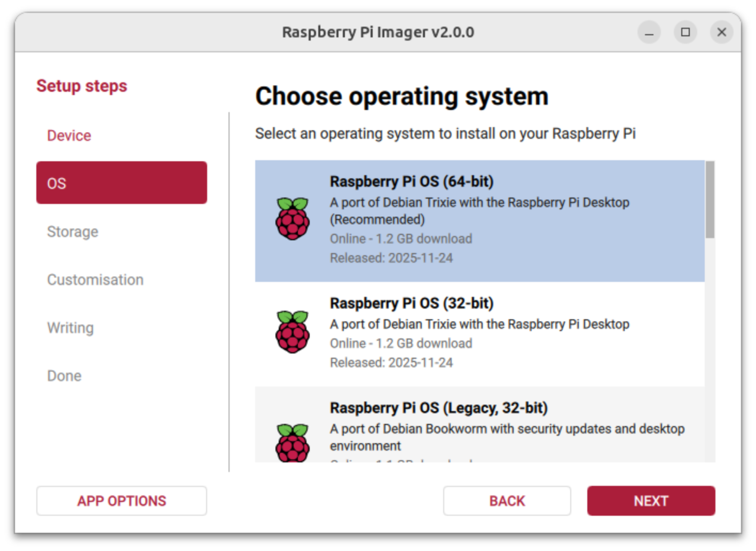The height and width of the screenshot is (551, 756).
Task: Switch to the Writing step
Action: pyautogui.click(x=70, y=328)
